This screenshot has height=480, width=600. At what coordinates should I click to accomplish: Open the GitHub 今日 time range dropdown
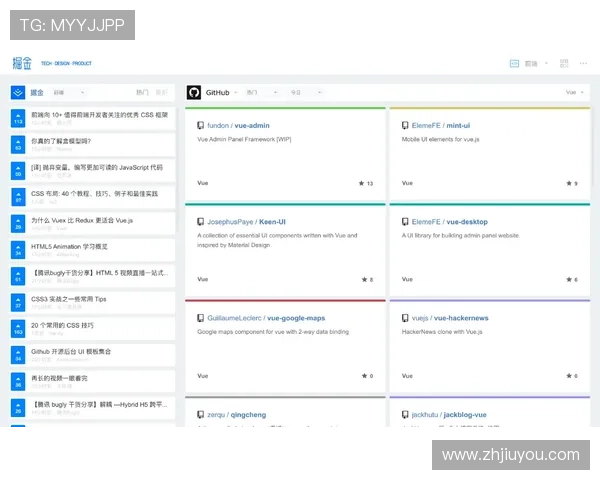coord(306,92)
